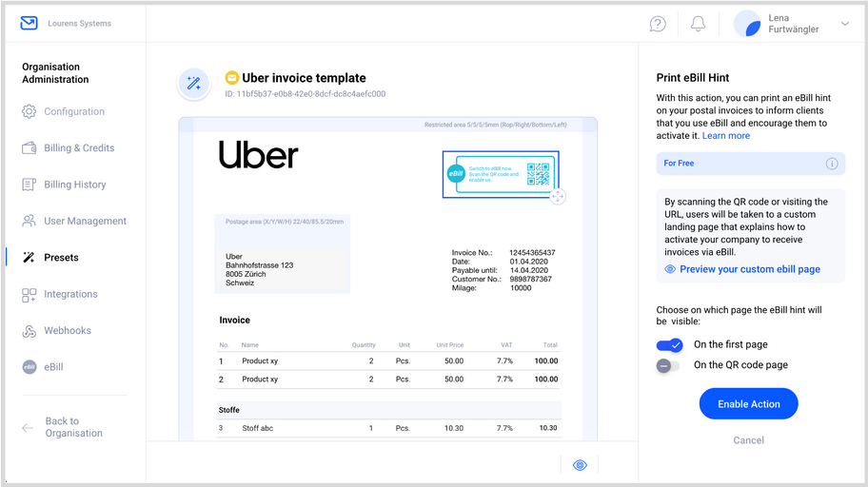
Task: Click the User Management people icon
Action: pyautogui.click(x=29, y=221)
